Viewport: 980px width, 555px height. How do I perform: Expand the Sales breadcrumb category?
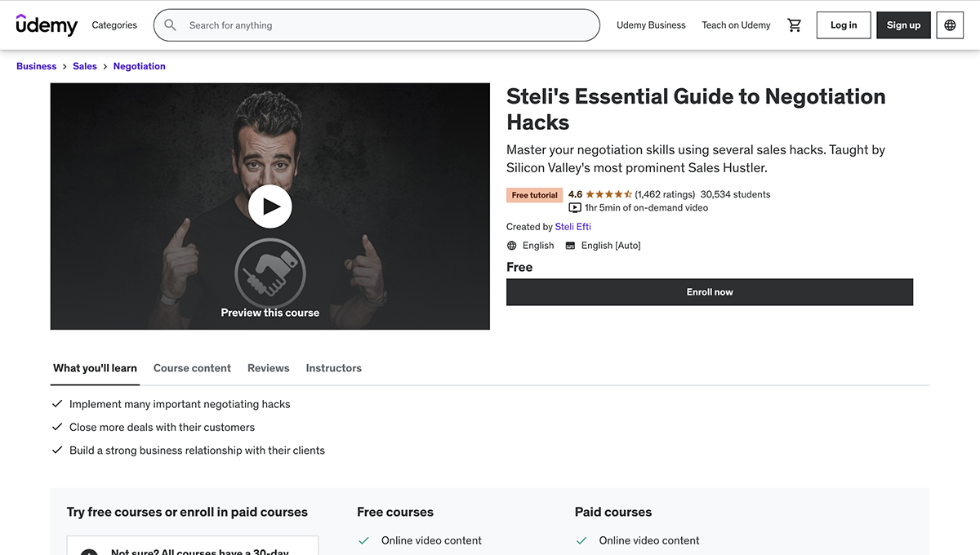coord(84,65)
